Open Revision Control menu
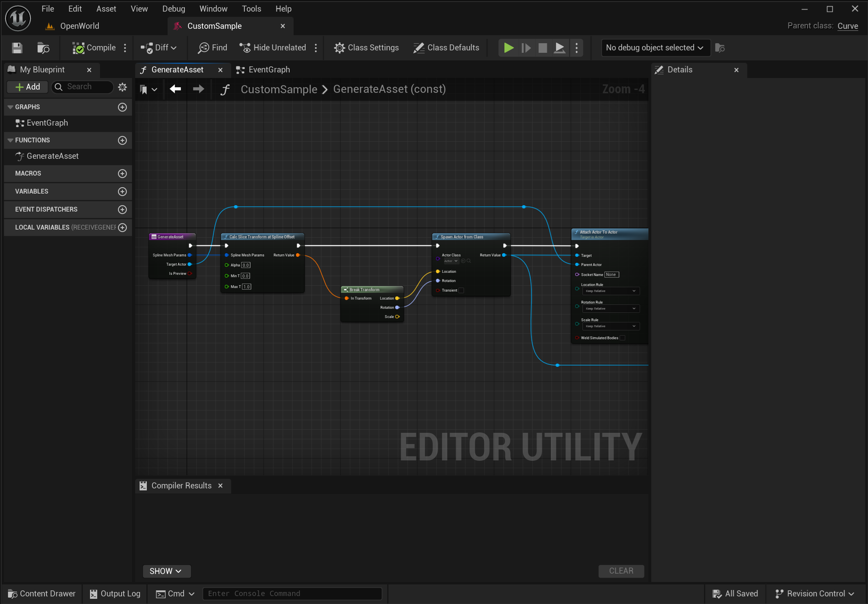Viewport: 868px width, 604px height. (x=815, y=594)
